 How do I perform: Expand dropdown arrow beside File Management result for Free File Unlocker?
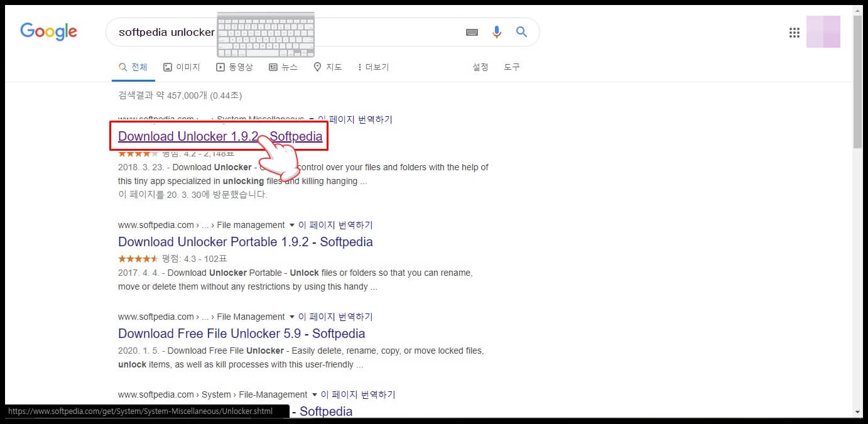click(291, 317)
